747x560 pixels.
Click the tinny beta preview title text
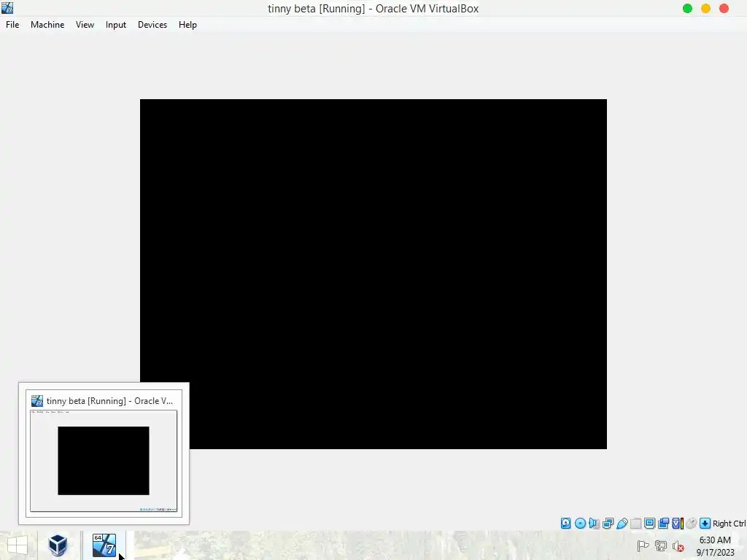click(109, 401)
